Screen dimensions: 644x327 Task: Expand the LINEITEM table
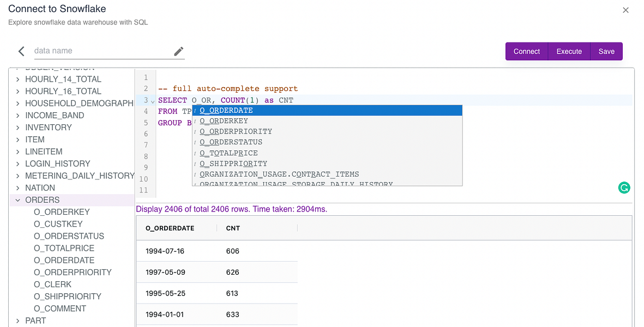(x=17, y=152)
